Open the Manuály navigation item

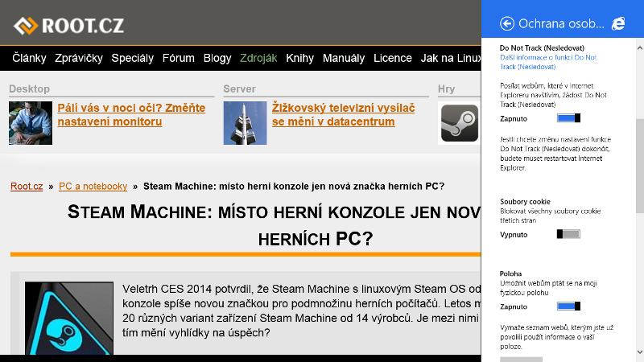343,58
